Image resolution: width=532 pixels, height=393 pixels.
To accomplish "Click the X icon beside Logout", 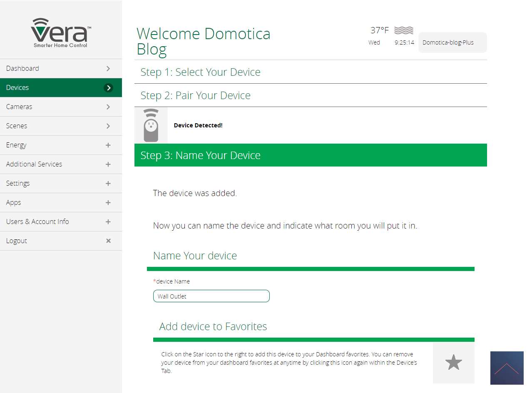I will coord(108,241).
